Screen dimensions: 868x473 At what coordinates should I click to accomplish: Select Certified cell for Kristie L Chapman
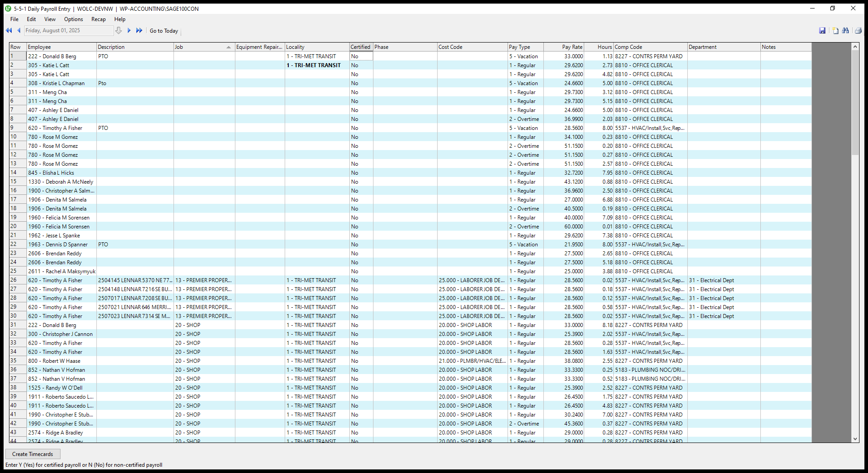(361, 83)
